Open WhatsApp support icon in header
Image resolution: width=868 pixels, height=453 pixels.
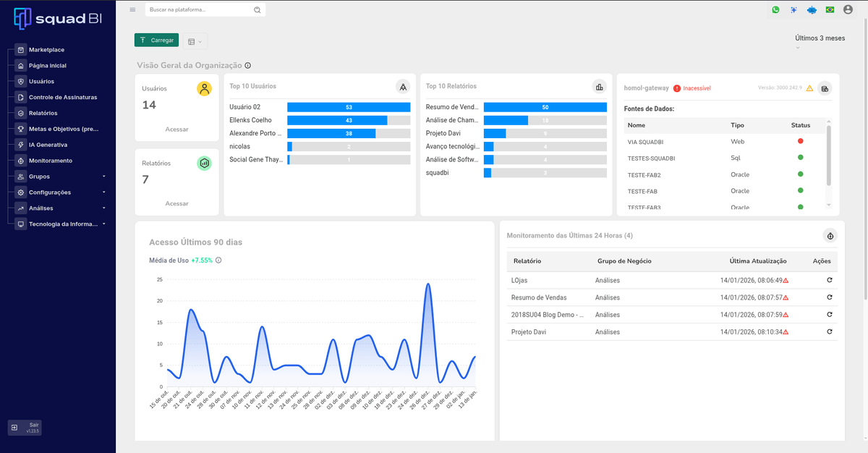tap(775, 9)
